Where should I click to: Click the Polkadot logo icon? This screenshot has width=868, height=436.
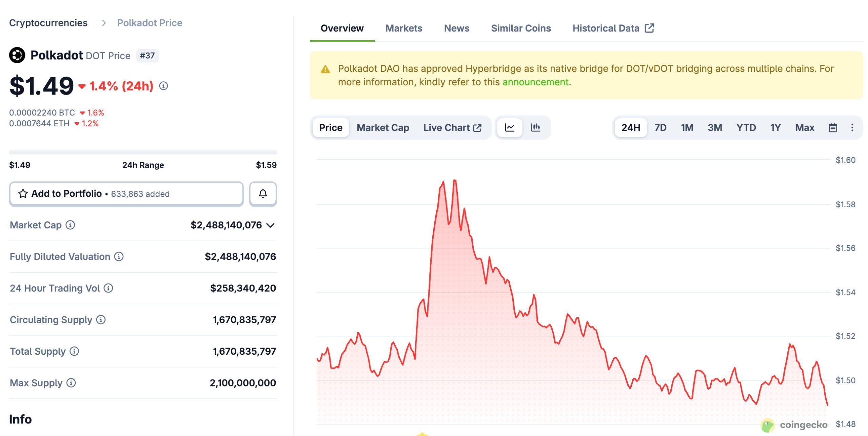17,55
